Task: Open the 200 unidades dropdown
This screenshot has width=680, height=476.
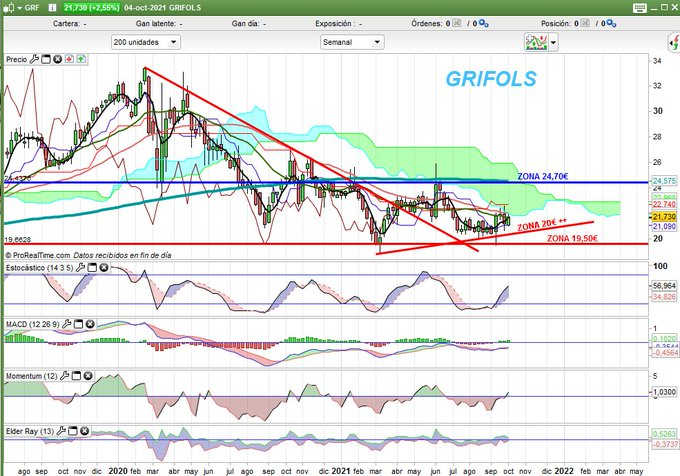Action: coord(146,42)
